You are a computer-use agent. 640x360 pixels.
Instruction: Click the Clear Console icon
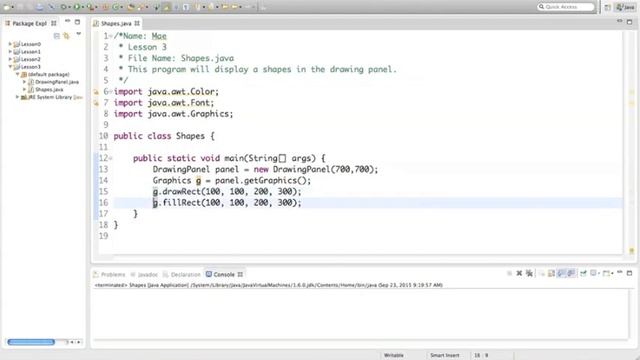click(542, 273)
